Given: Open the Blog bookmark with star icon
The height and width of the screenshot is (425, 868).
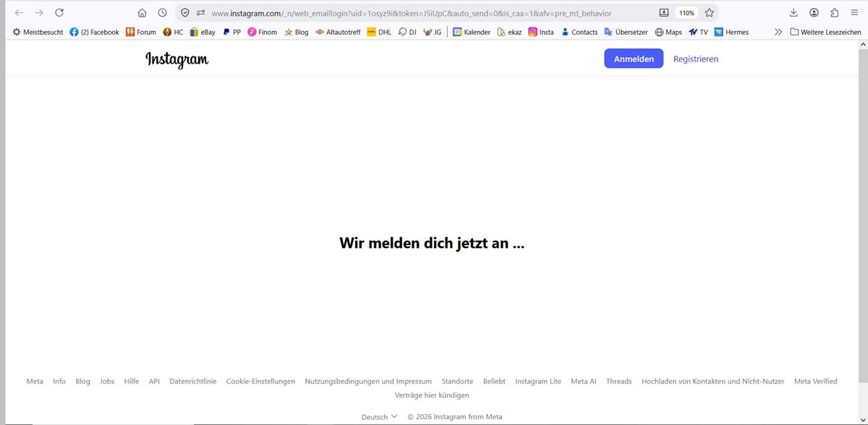Looking at the screenshot, I should coord(296,32).
